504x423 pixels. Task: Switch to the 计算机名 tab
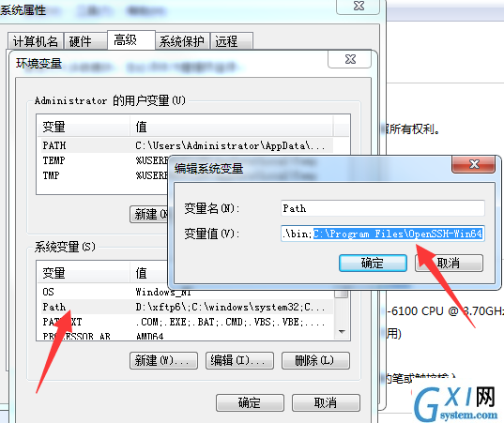coord(35,41)
